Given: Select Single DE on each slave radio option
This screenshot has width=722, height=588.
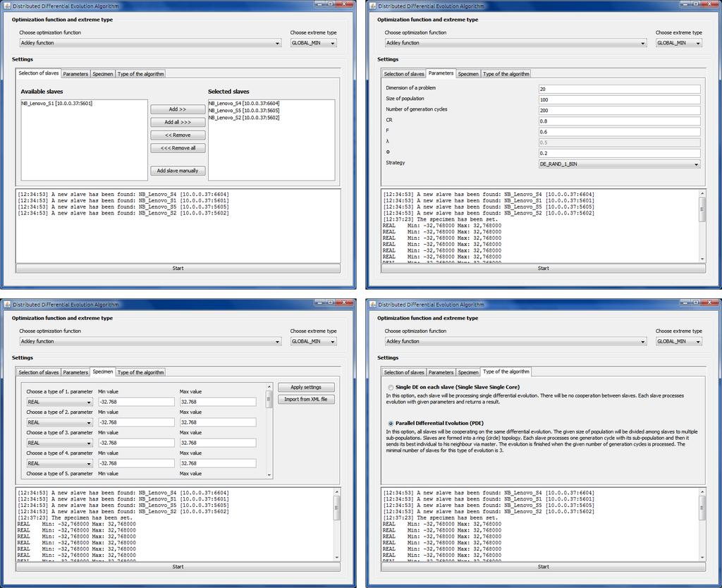Looking at the screenshot, I should 391,387.
